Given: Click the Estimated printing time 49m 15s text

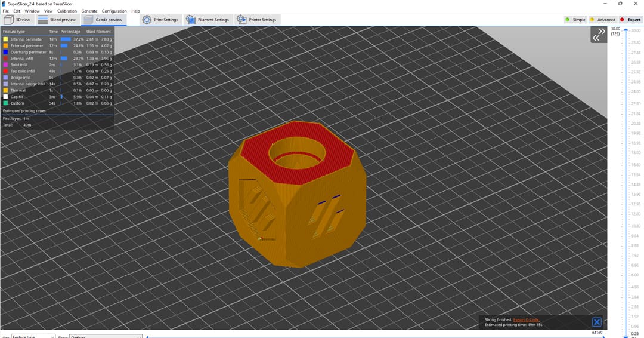Looking at the screenshot, I should 513,325.
